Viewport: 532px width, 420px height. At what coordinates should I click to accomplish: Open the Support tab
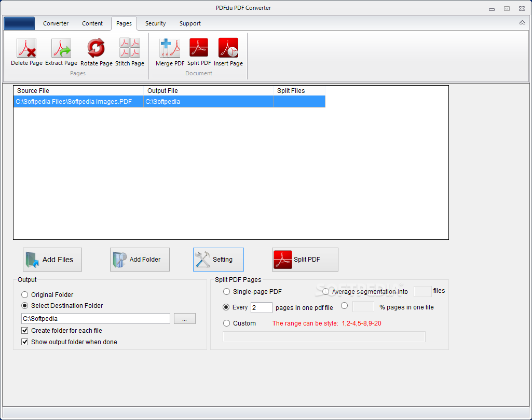pos(190,23)
